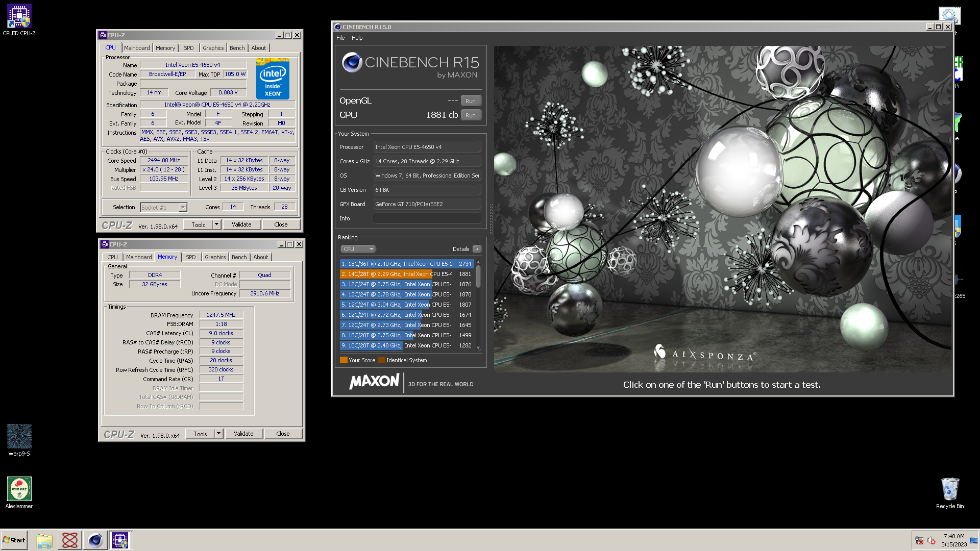Select Mainboard tab in top CPU-Z window
The height and width of the screenshot is (551, 980).
tap(137, 48)
